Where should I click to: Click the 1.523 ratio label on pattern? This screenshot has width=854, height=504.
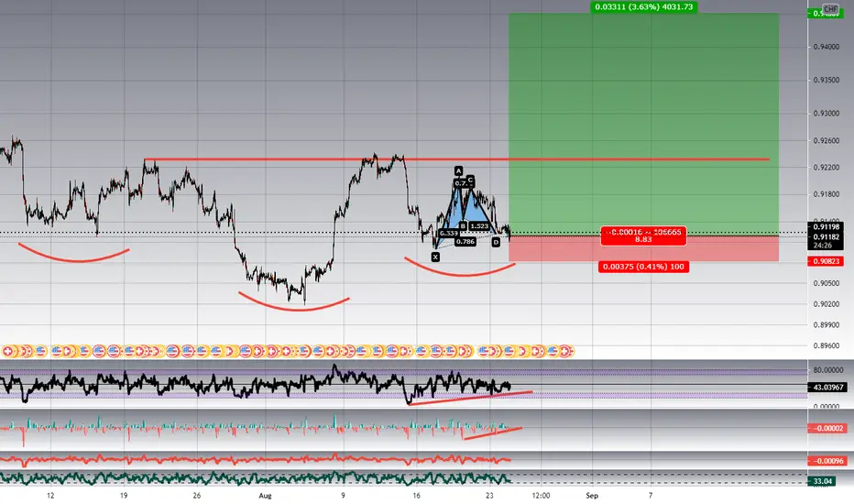click(x=479, y=225)
